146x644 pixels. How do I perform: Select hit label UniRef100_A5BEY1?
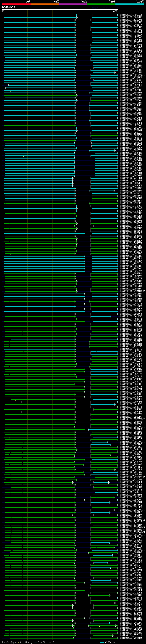131,138
